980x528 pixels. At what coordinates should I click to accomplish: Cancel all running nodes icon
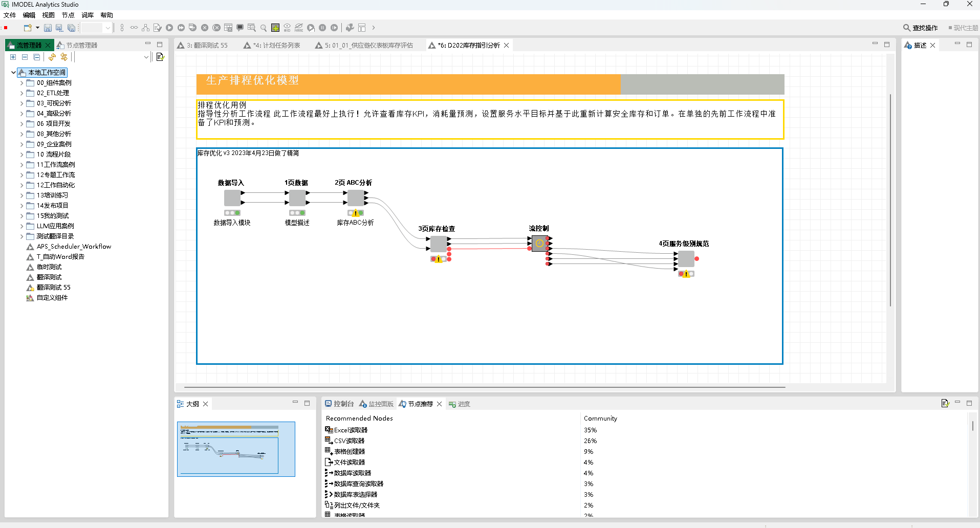[x=216, y=28]
